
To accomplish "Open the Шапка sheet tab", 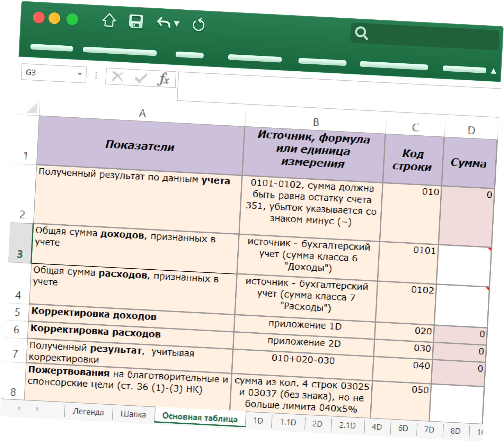I will coord(133,414).
